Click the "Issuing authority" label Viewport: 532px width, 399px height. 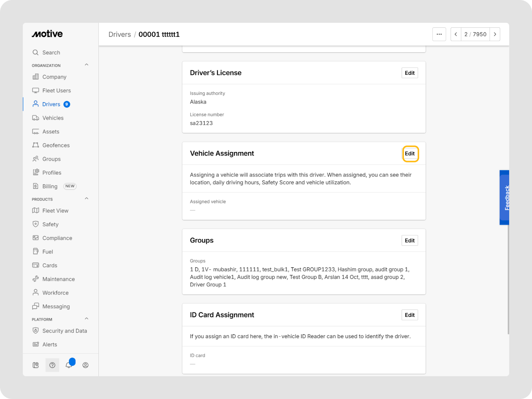pyautogui.click(x=207, y=93)
